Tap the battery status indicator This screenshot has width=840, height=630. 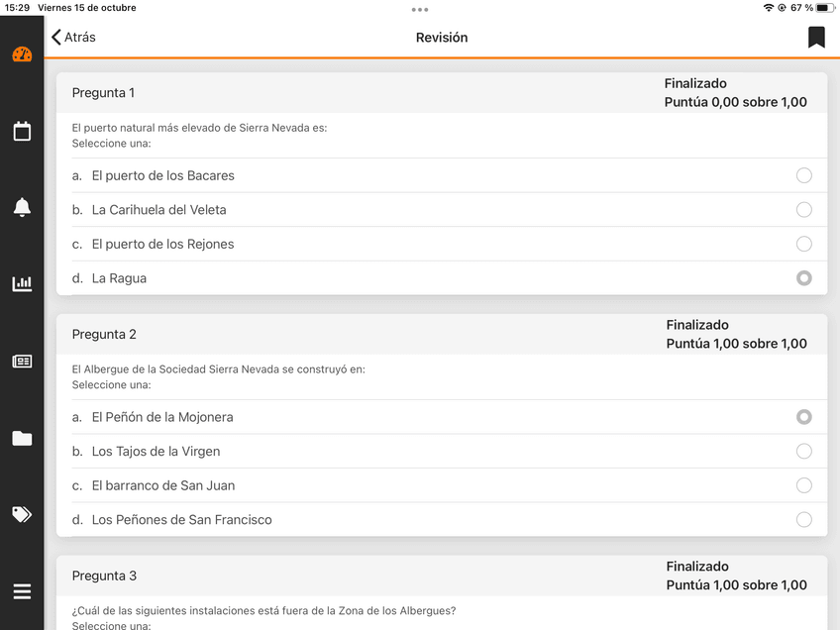point(823,8)
